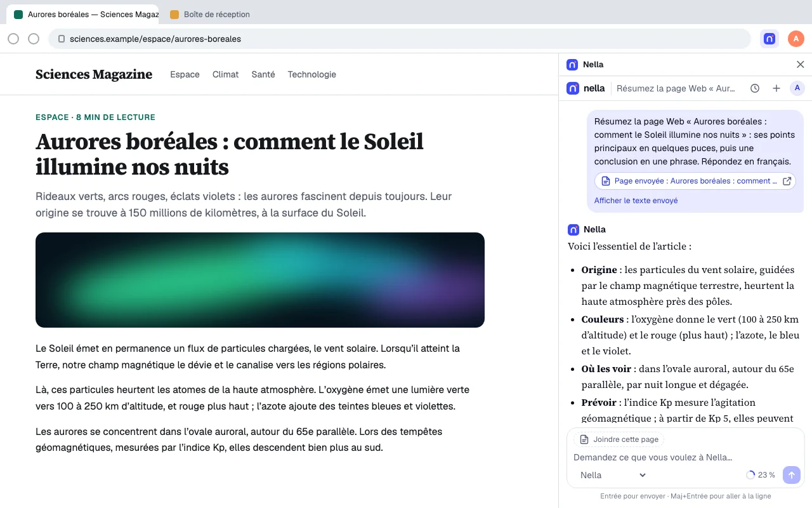Viewport: 812px width, 508px height.
Task: Open the Page envoyée attachment chip
Action: (x=695, y=181)
